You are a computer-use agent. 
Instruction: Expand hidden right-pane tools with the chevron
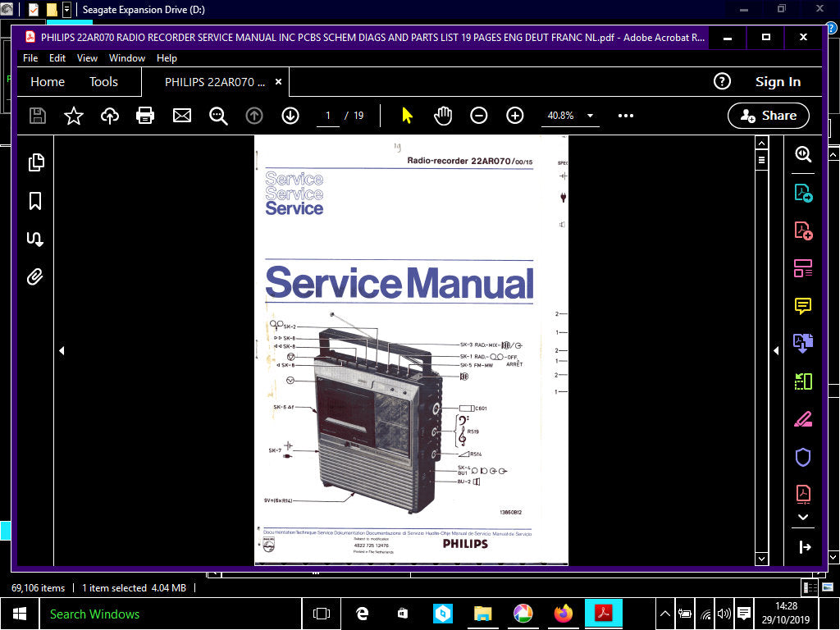coord(802,517)
